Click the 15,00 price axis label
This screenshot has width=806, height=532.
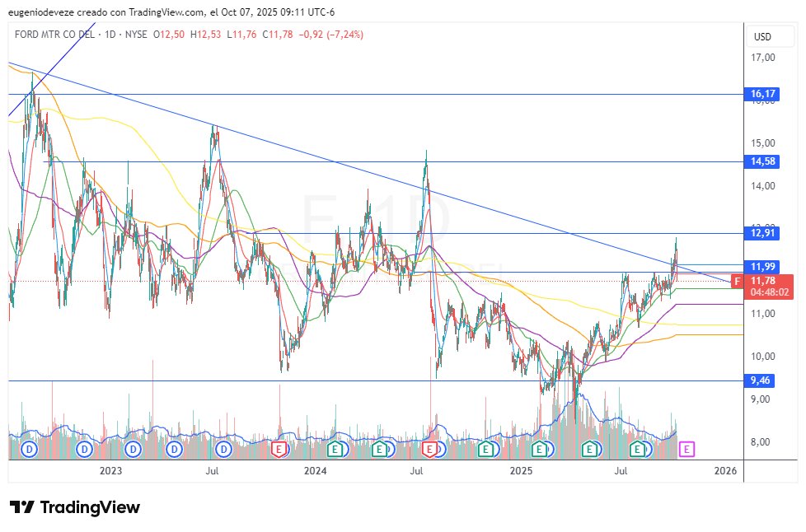click(763, 142)
